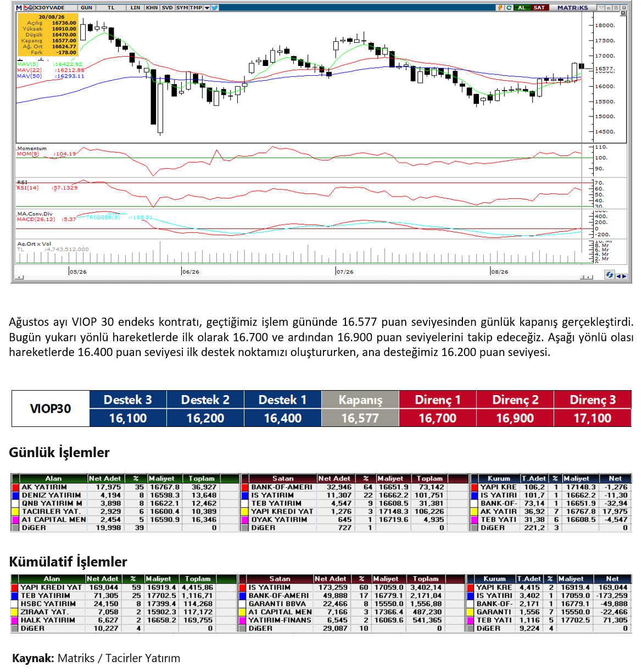642x672 pixels.
Task: Click the MOM(9) momentum label
Action: [28, 154]
